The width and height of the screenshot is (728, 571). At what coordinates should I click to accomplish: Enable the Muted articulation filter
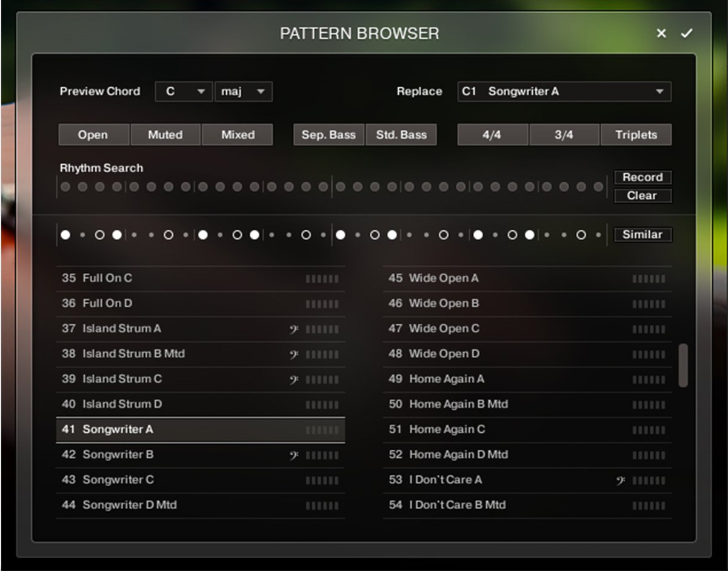coord(165,135)
